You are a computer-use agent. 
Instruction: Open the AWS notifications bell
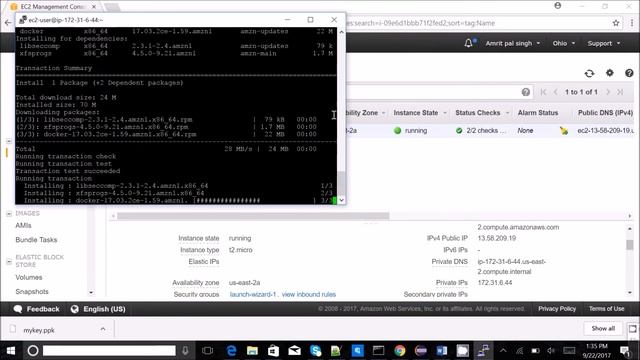(x=468, y=43)
